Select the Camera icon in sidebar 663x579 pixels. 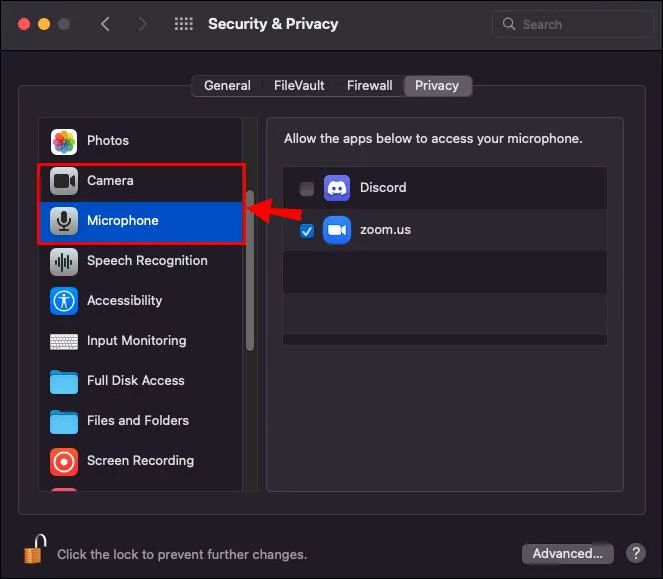[65, 181]
